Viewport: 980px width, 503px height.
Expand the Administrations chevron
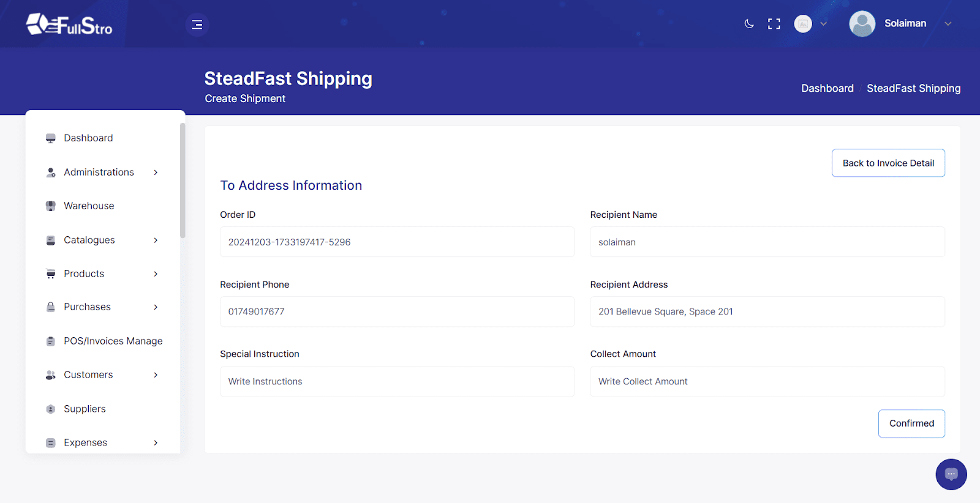(156, 173)
